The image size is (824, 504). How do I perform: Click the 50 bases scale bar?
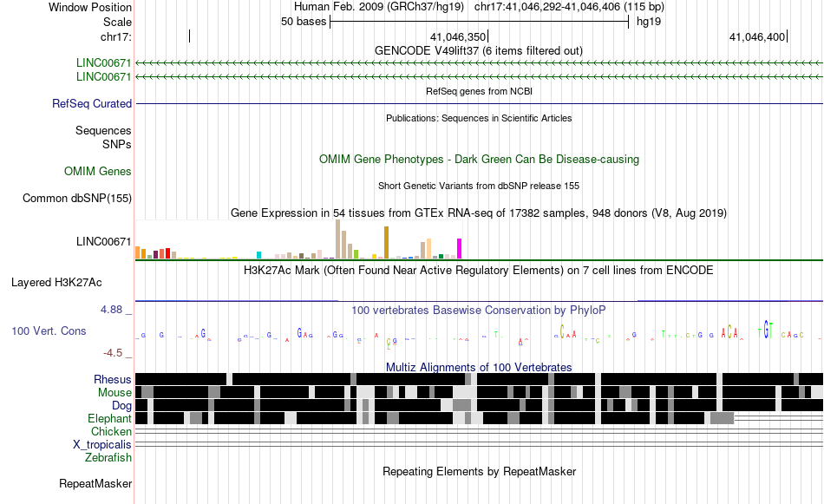coord(480,22)
